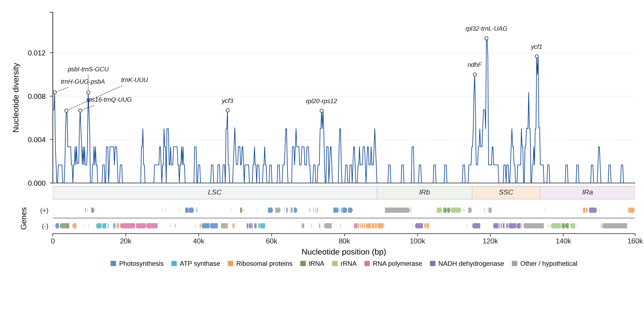Click the 20k x-axis tick label

(x=126, y=241)
